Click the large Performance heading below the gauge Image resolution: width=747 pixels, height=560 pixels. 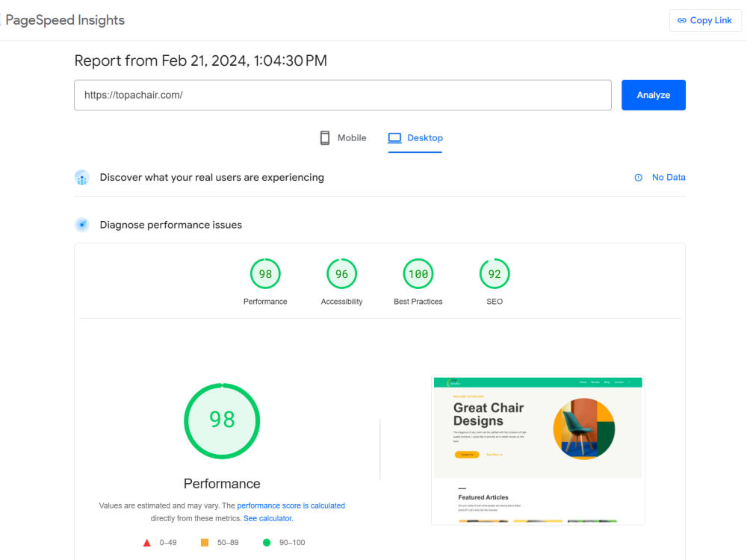pos(222,484)
